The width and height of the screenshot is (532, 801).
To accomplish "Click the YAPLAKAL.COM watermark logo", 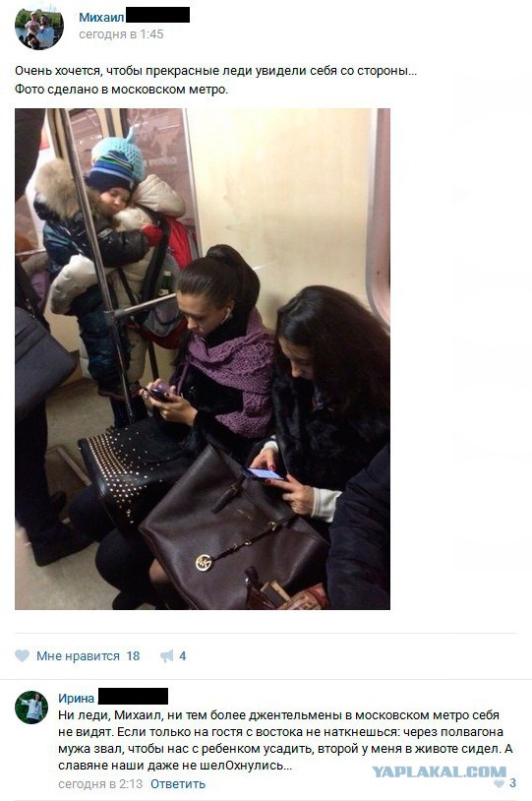I will click(440, 771).
